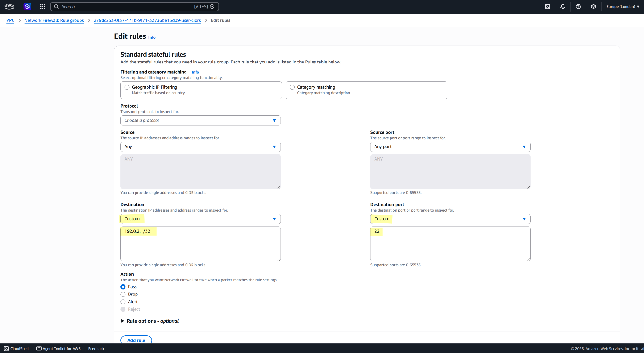The width and height of the screenshot is (644, 353).
Task: Select the Alert action
Action: coord(123,302)
